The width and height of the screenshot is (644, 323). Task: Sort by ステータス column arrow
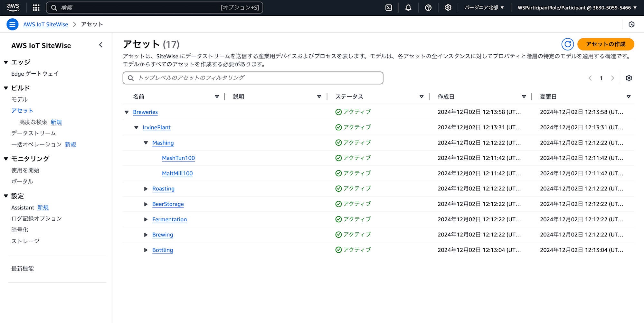click(421, 97)
